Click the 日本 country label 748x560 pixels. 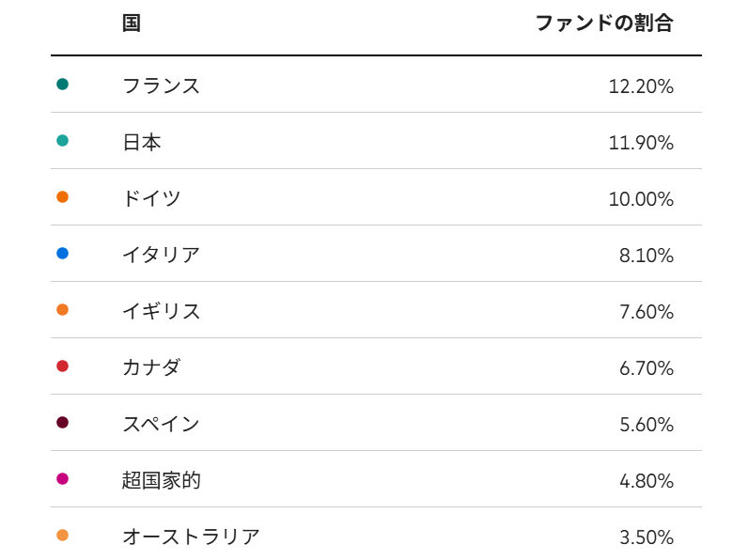pos(142,142)
